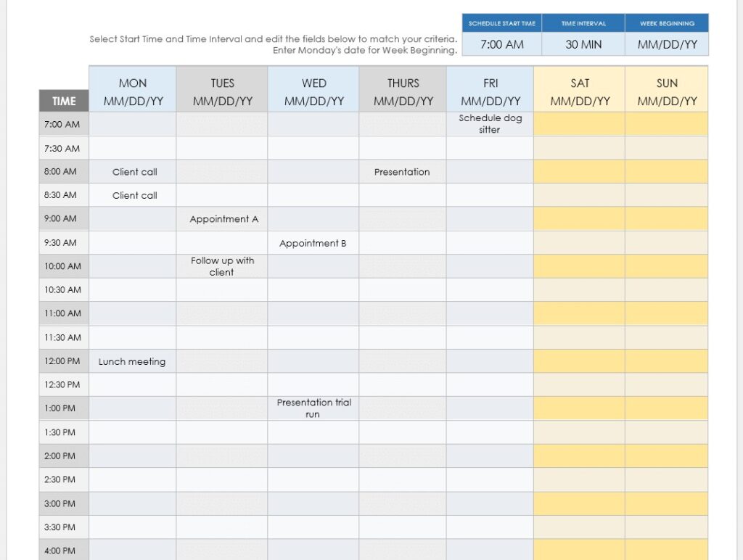Select the 'Lunch meeting' cell
The width and height of the screenshot is (743, 560).
point(133,361)
